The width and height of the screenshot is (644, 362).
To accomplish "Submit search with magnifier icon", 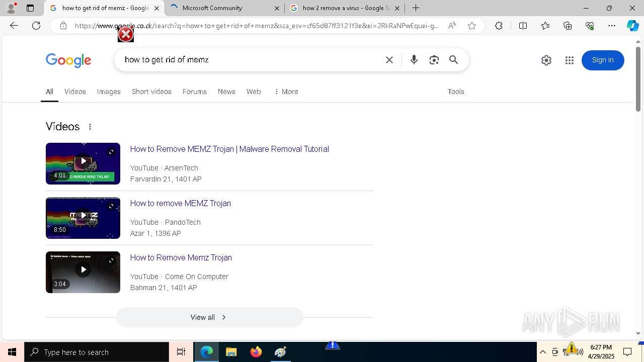I will (454, 60).
